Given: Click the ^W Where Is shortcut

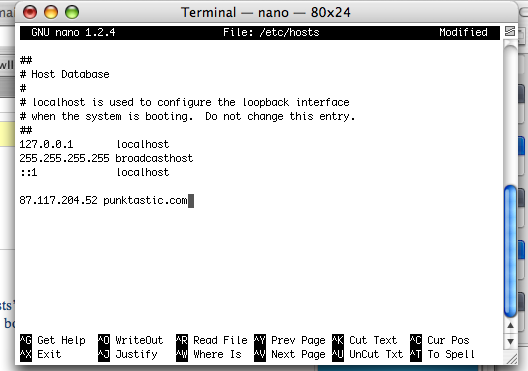Looking at the screenshot, I should (x=209, y=355).
